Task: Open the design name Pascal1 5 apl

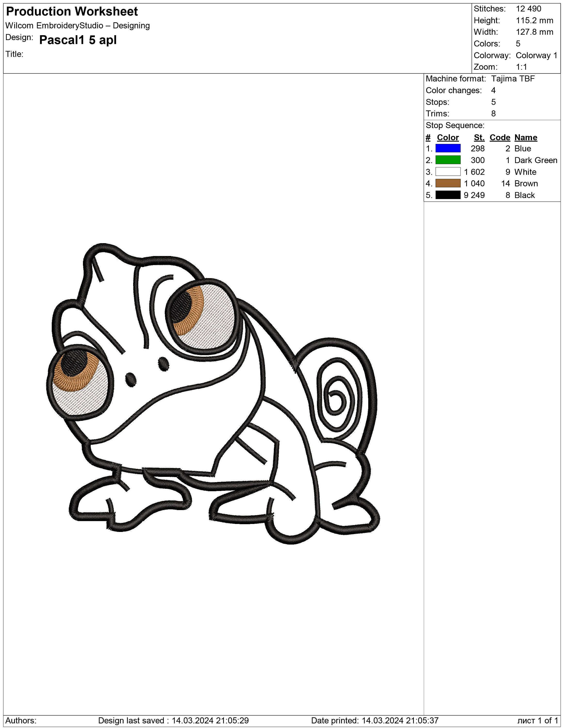Action: [x=77, y=40]
